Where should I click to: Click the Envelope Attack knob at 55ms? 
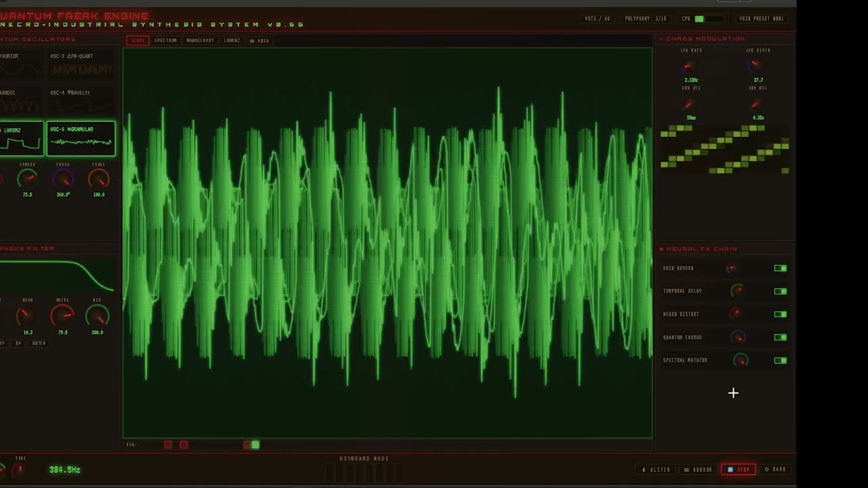click(x=690, y=104)
